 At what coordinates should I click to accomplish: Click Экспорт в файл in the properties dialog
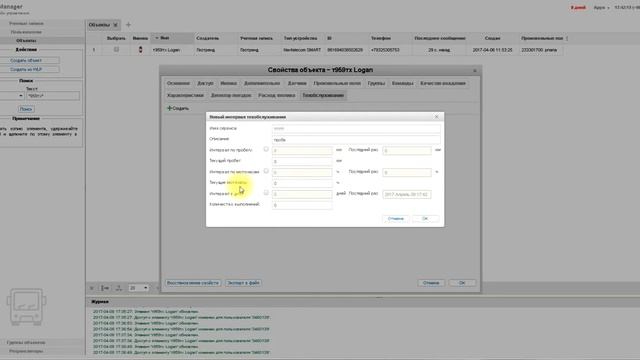point(243,283)
